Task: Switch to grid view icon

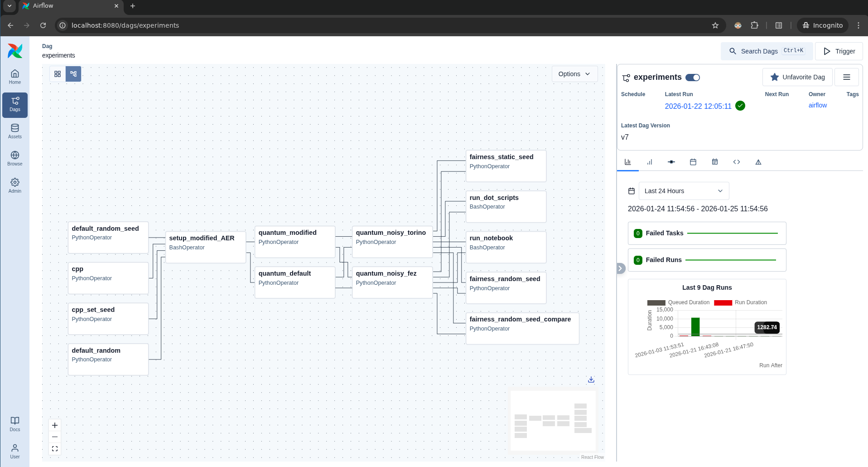Action: tap(58, 74)
